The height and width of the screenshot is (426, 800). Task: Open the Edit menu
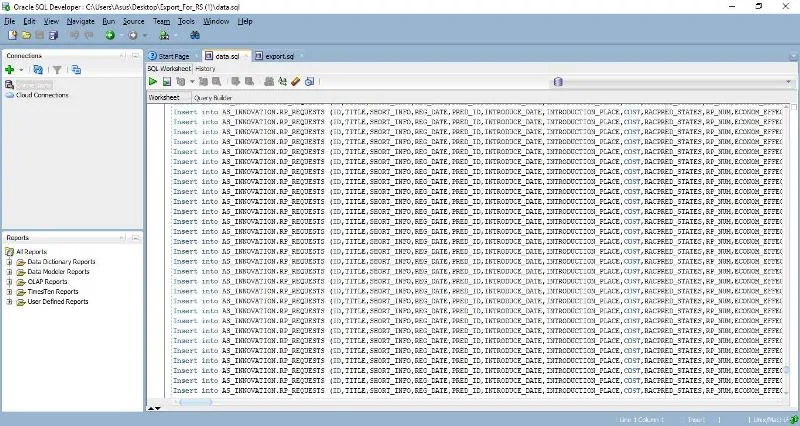30,21
